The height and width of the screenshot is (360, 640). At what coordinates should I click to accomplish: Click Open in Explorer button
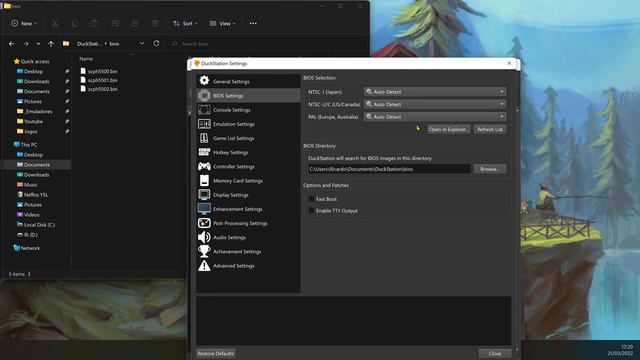point(449,129)
